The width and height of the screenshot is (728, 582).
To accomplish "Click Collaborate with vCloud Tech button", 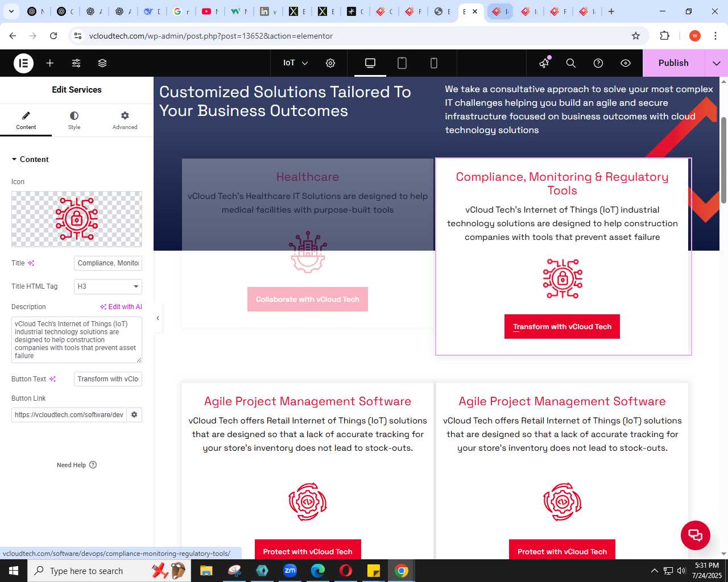I will click(308, 300).
